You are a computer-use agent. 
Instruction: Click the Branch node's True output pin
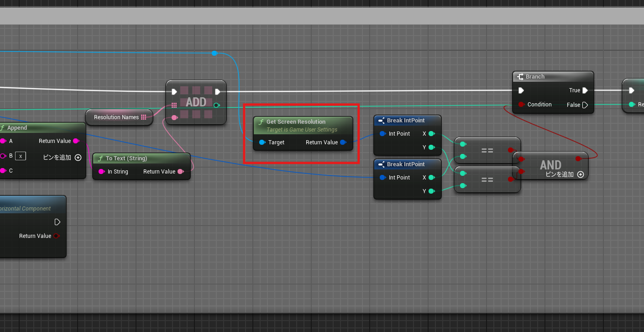point(585,90)
